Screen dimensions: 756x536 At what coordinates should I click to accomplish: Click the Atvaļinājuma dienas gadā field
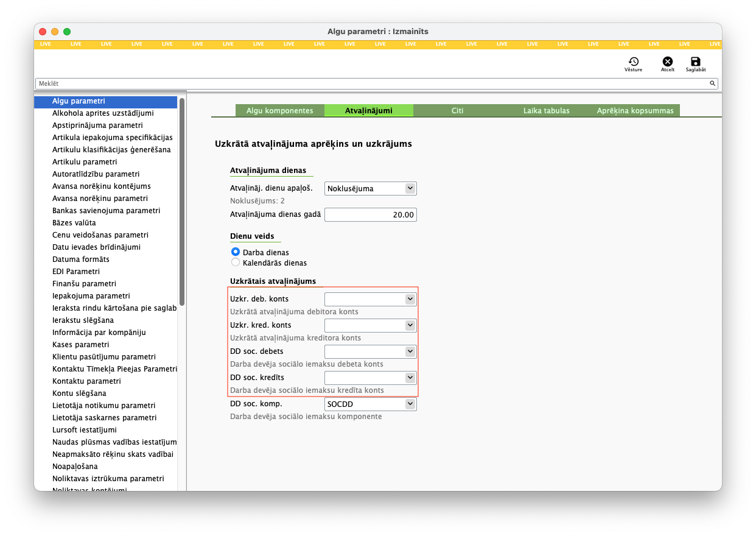click(x=370, y=214)
